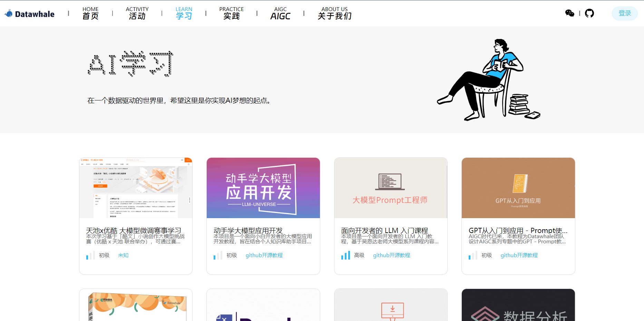Open github开源教程 link under 动手学大模型应用开发
The image size is (644, 321).
(x=264, y=255)
